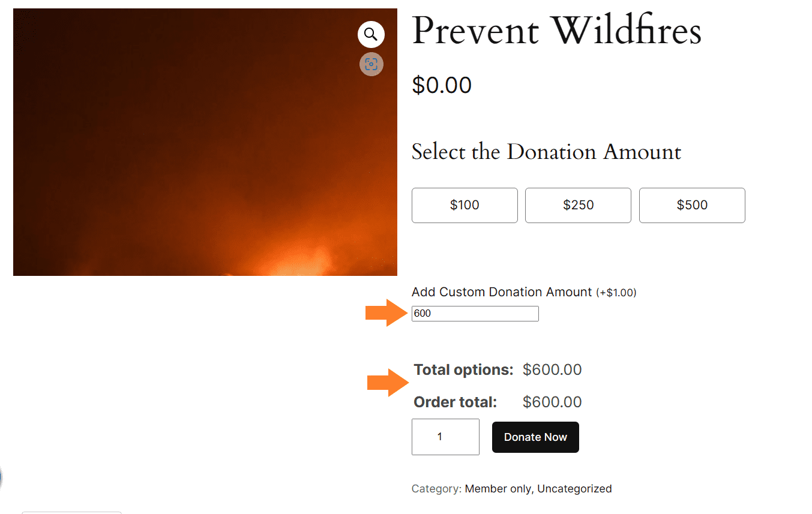Click the $0.00 product price

point(442,85)
